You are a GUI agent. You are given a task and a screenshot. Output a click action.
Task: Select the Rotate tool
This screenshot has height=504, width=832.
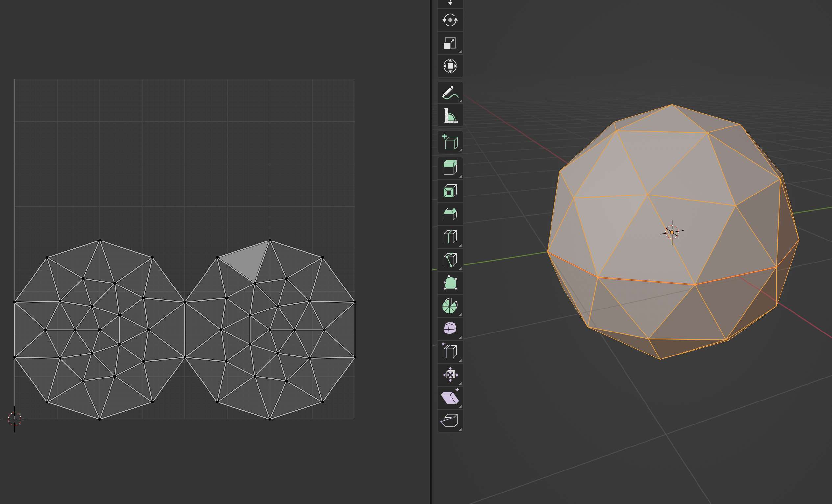click(x=450, y=20)
